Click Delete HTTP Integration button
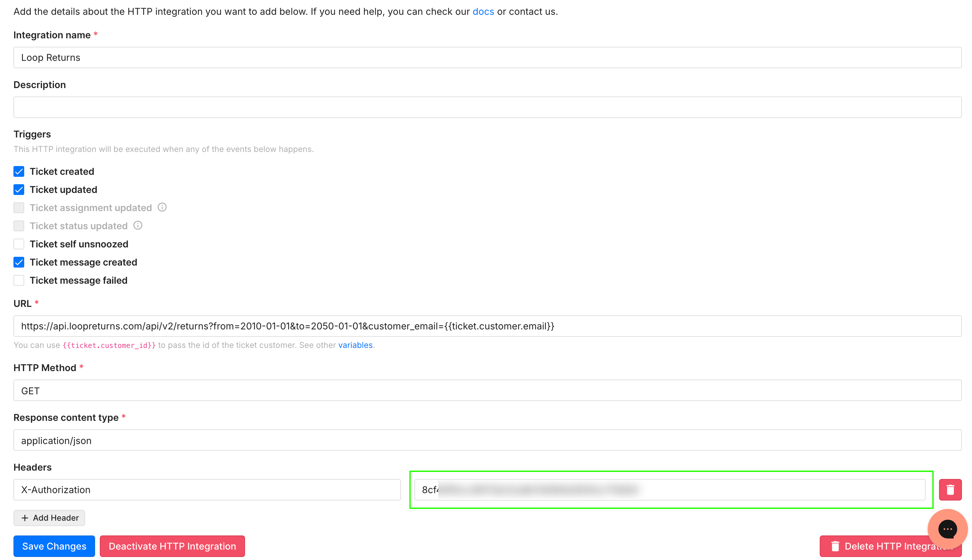The height and width of the screenshot is (560, 972). point(890,546)
